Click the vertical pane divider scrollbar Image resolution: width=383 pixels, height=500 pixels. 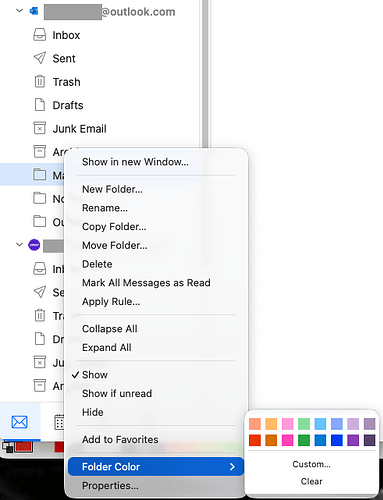[205, 74]
